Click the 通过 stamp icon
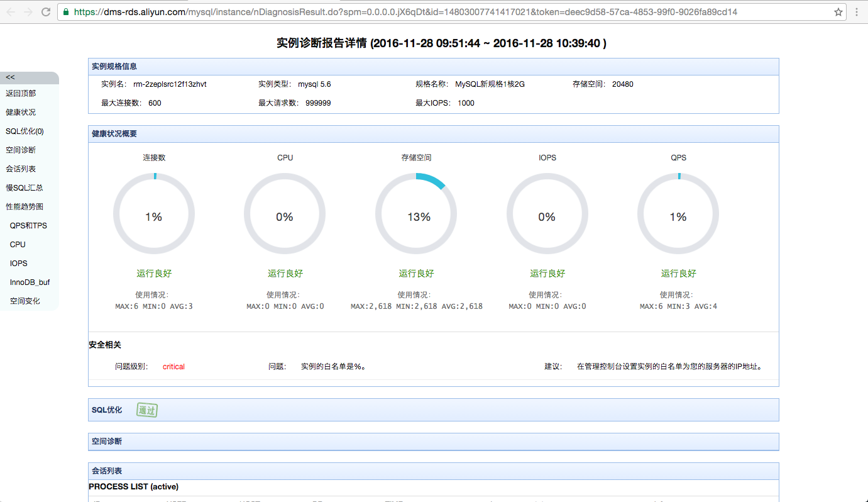This screenshot has height=502, width=868. click(x=148, y=410)
